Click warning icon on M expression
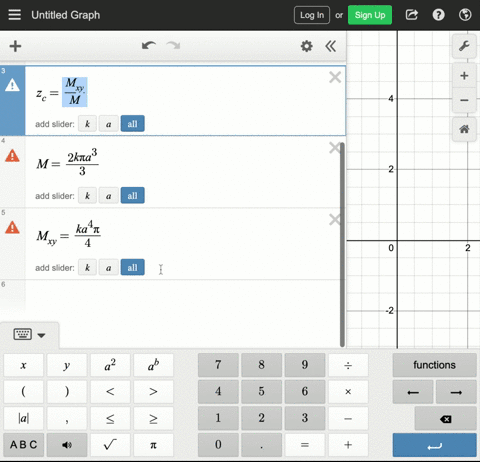 (12, 156)
